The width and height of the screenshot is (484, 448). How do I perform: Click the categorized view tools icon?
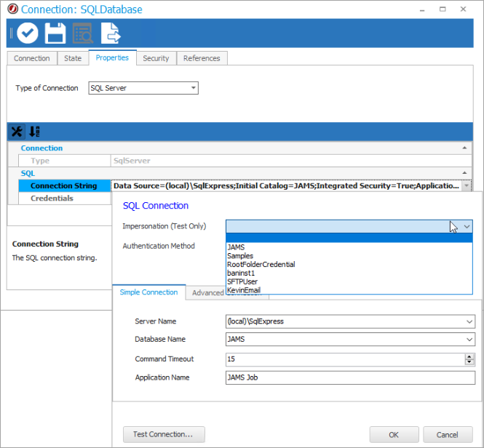(x=17, y=132)
